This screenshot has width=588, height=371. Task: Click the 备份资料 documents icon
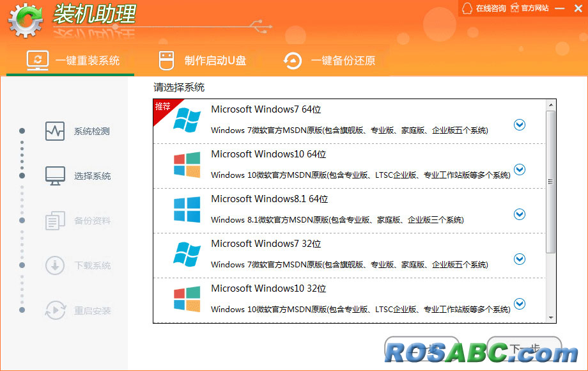(x=55, y=221)
